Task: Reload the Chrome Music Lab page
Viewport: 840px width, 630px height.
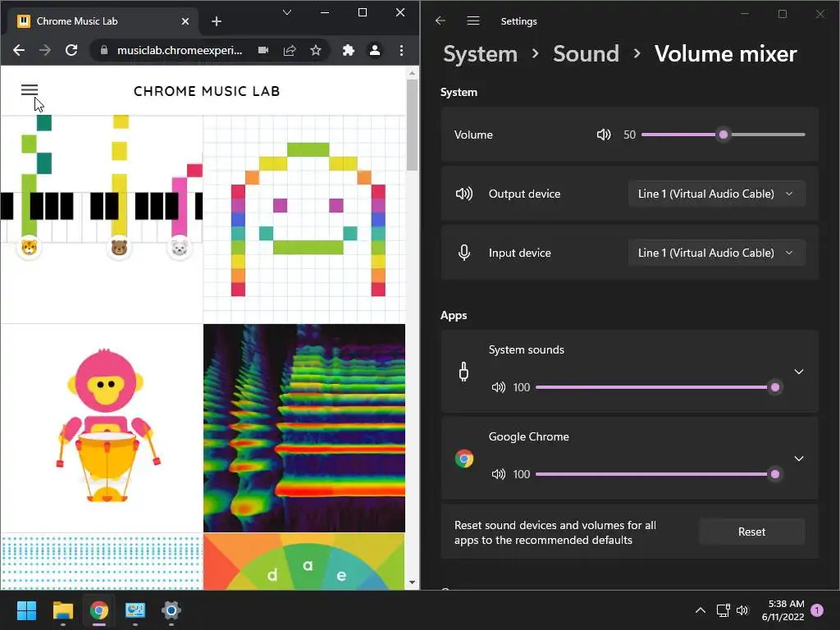Action: pyautogui.click(x=71, y=50)
